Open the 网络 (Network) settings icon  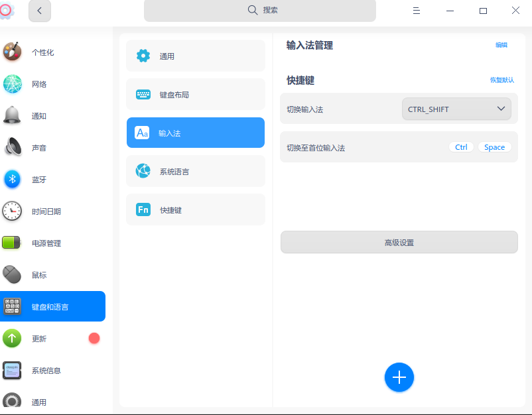coord(12,84)
